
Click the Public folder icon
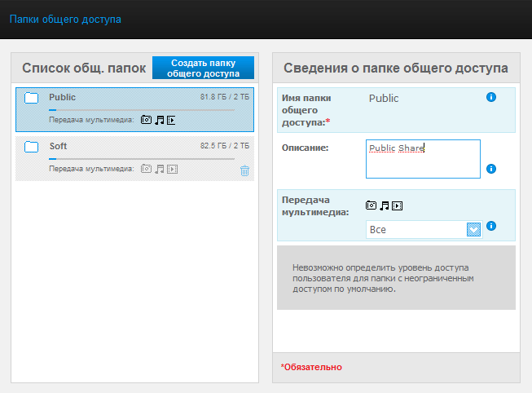click(x=31, y=98)
